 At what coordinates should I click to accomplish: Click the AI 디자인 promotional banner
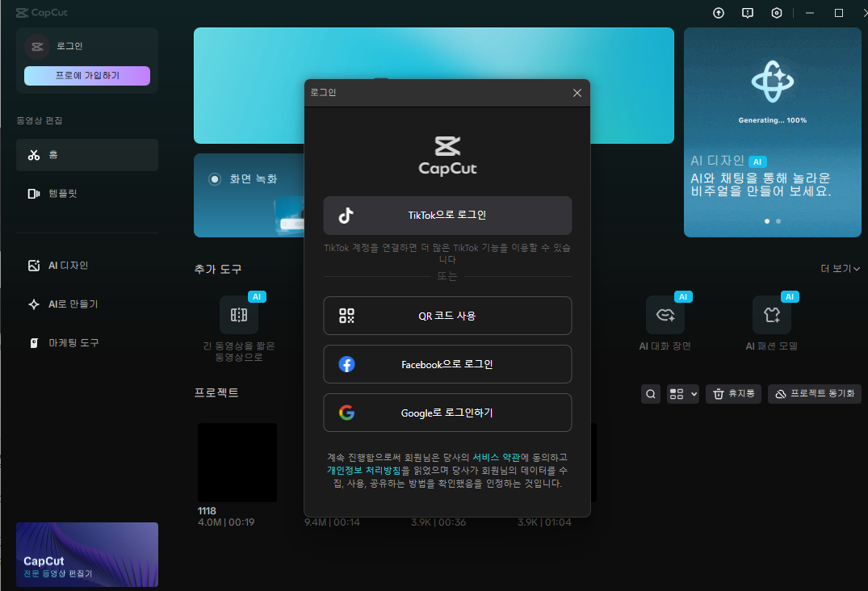point(772,132)
